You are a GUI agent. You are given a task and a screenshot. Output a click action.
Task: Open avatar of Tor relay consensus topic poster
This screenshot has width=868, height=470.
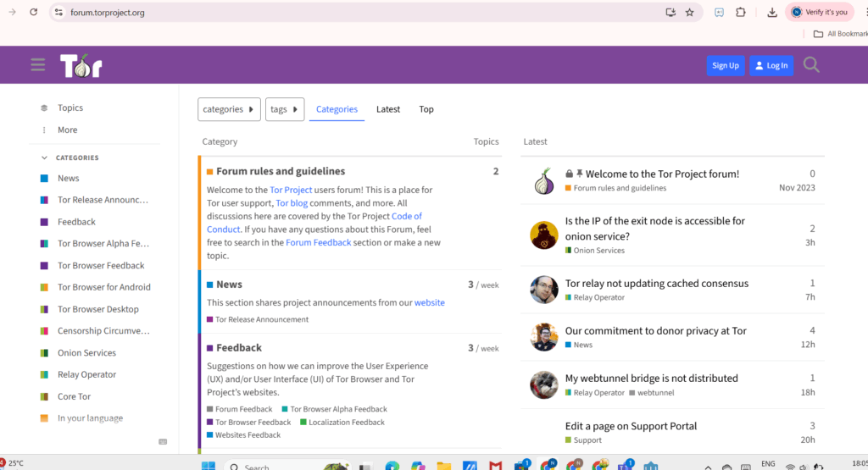(x=544, y=290)
